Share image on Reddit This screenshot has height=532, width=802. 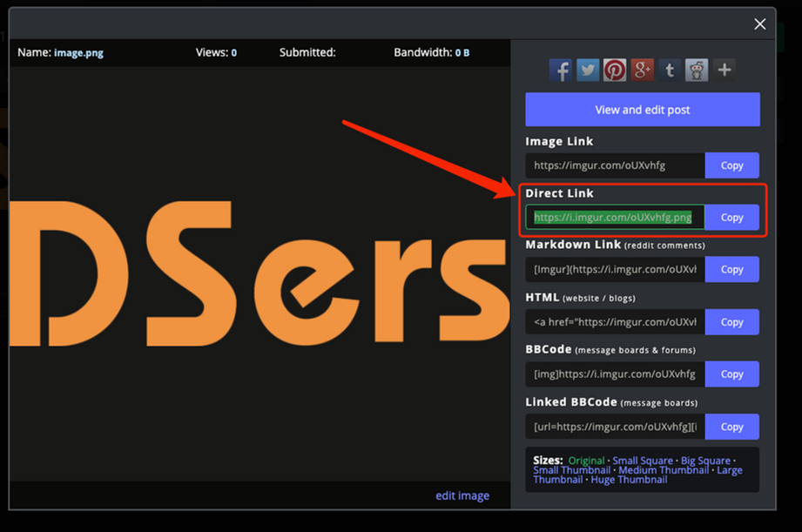[x=697, y=70]
